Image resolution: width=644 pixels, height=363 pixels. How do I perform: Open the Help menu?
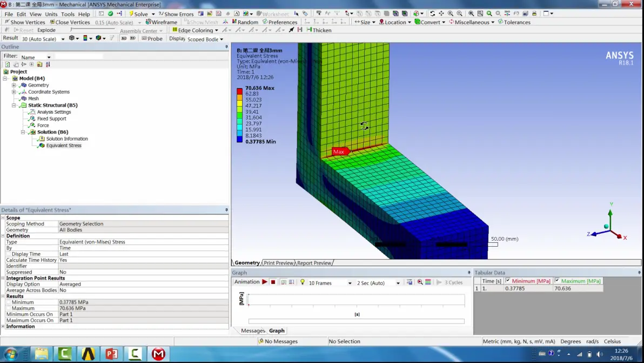(x=84, y=14)
